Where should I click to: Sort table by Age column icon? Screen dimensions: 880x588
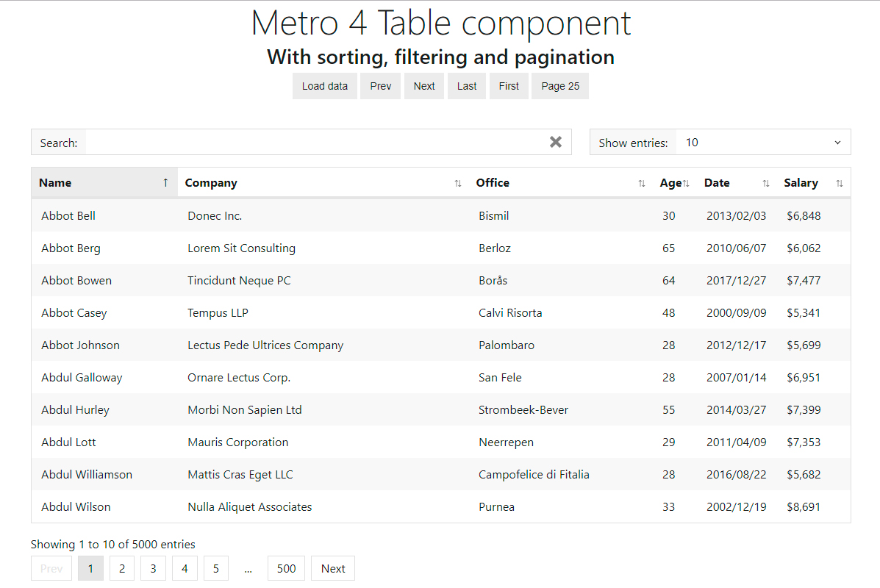click(x=686, y=184)
